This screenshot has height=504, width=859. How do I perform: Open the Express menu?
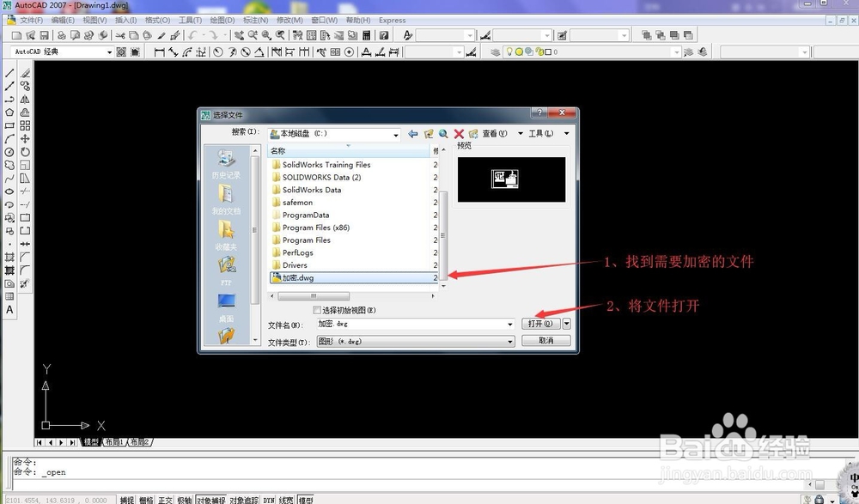pyautogui.click(x=393, y=21)
